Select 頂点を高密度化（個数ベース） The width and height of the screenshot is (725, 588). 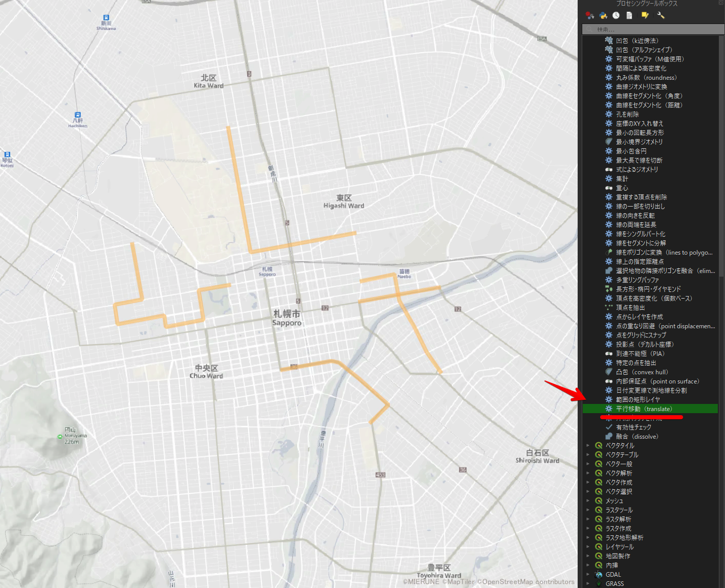coord(654,299)
